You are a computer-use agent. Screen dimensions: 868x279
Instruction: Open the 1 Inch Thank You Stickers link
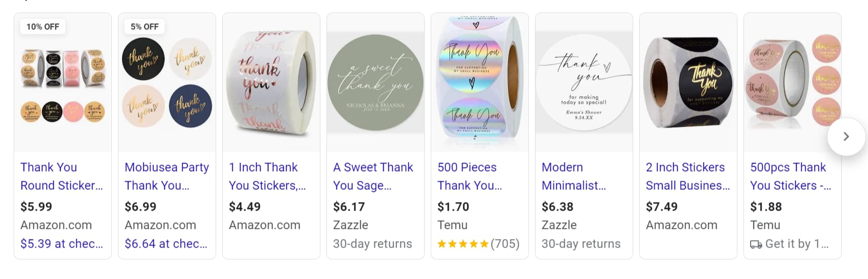coord(267,176)
